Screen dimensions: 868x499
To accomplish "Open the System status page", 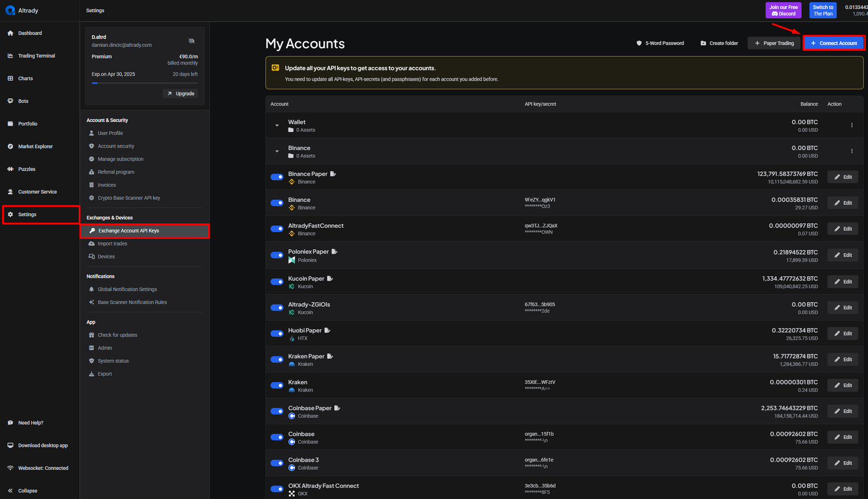I will click(x=108, y=361).
